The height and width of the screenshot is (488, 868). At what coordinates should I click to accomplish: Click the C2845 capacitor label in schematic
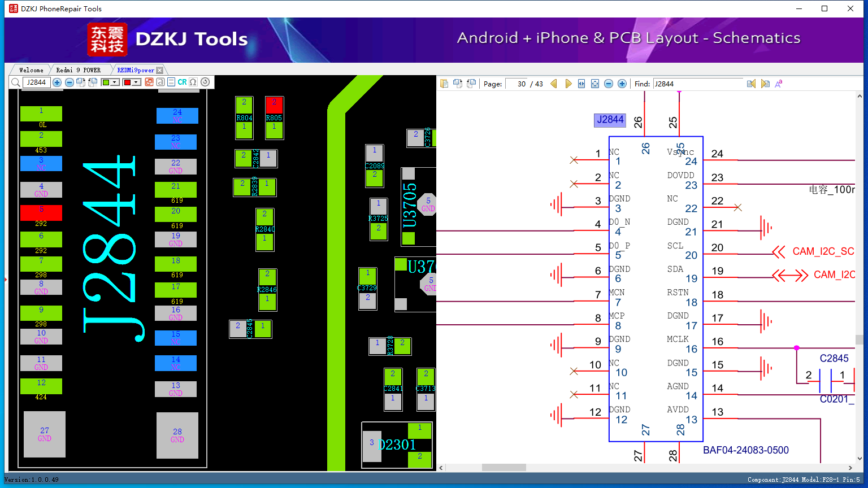coord(834,359)
